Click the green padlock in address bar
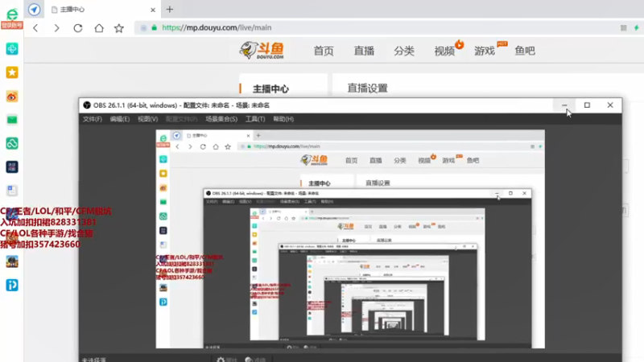Viewport: 644px width, 362px height. pos(154,27)
